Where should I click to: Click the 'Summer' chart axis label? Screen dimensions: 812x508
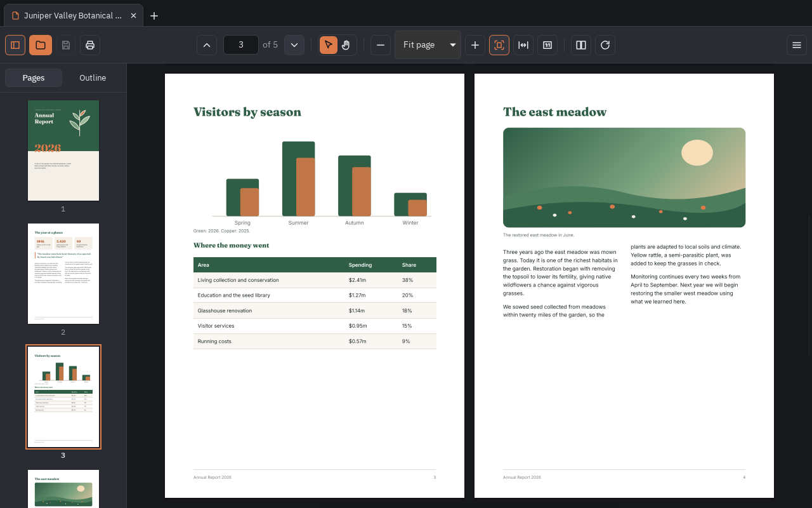[298, 223]
